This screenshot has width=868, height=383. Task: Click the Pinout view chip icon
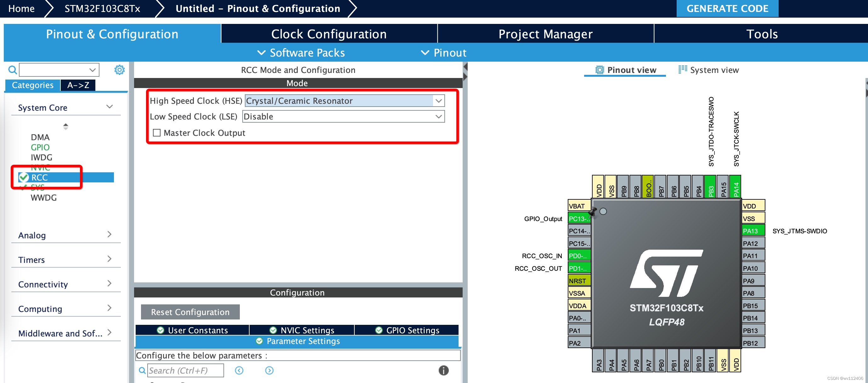[x=600, y=70]
